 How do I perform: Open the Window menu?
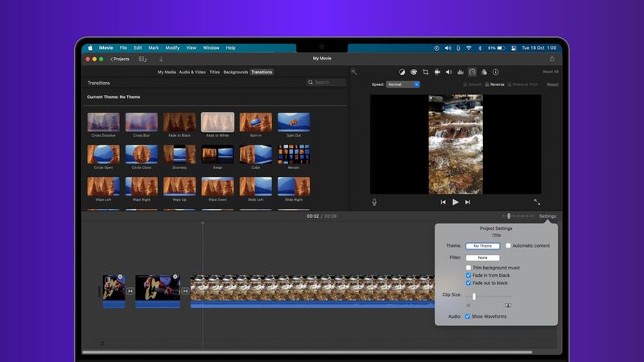[x=211, y=48]
